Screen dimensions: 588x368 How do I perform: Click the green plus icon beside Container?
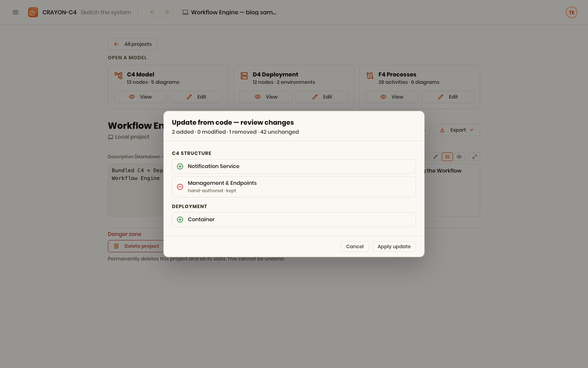[180, 220]
